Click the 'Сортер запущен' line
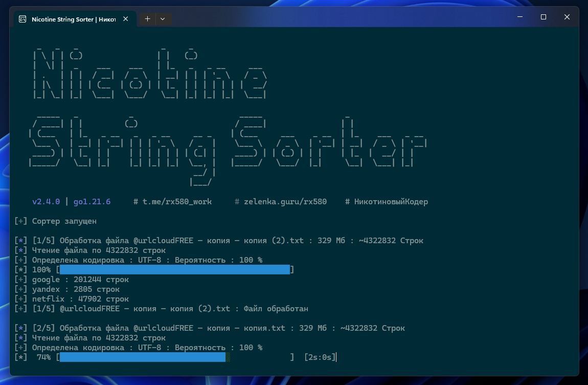 [56, 221]
